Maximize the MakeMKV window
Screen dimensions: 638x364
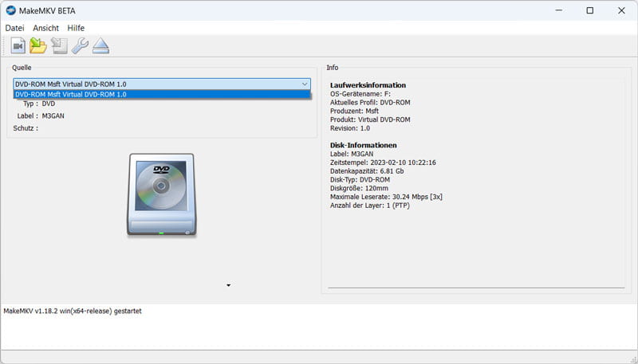[x=589, y=11]
